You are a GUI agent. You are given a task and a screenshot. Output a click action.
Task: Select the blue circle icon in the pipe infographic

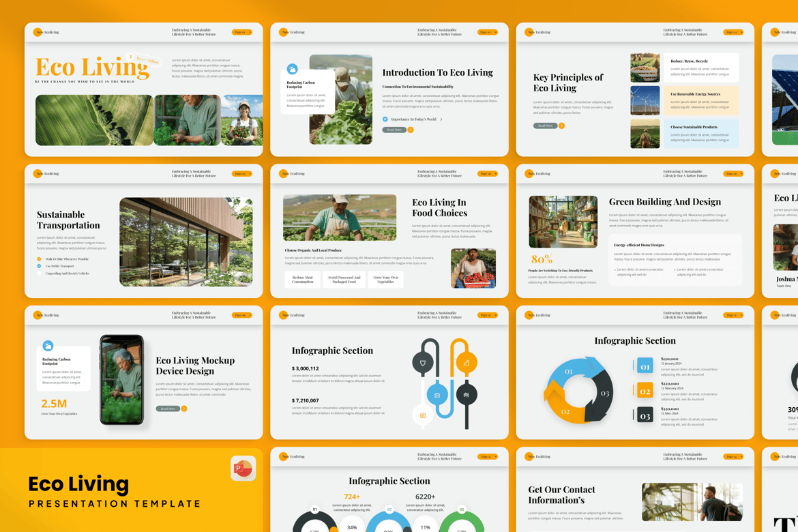(x=437, y=394)
